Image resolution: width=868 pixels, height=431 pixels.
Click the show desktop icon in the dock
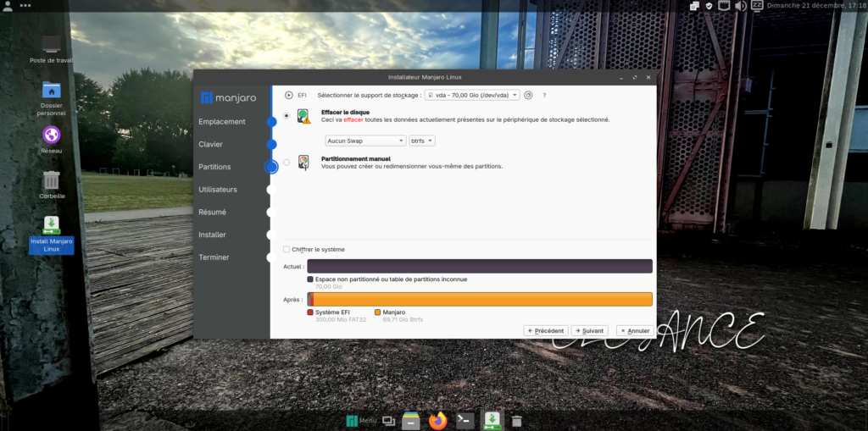pos(388,422)
